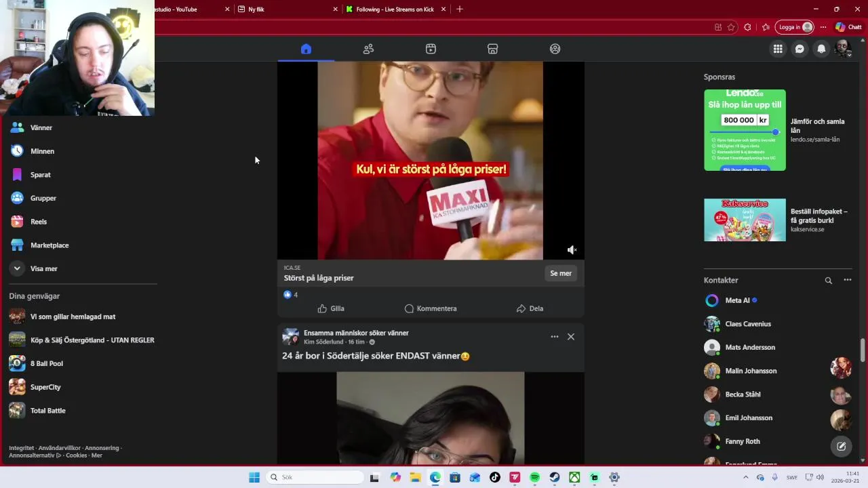The width and height of the screenshot is (868, 488).
Task: Open Kim Söderlund's profile link
Action: coord(324,342)
